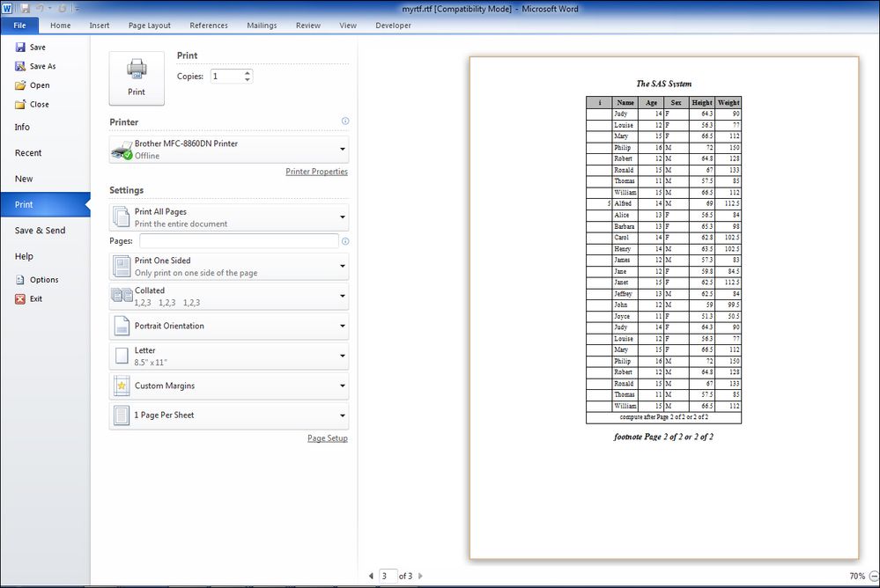Exit Word using the red Exit icon
The height and width of the screenshot is (588, 880).
[x=20, y=299]
